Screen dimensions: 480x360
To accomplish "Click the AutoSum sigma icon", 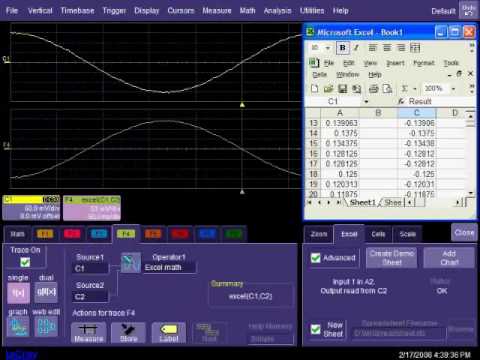I will coord(404,89).
